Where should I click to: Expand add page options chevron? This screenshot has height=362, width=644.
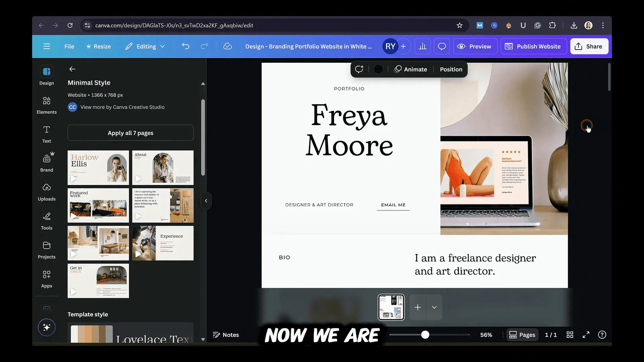434,307
